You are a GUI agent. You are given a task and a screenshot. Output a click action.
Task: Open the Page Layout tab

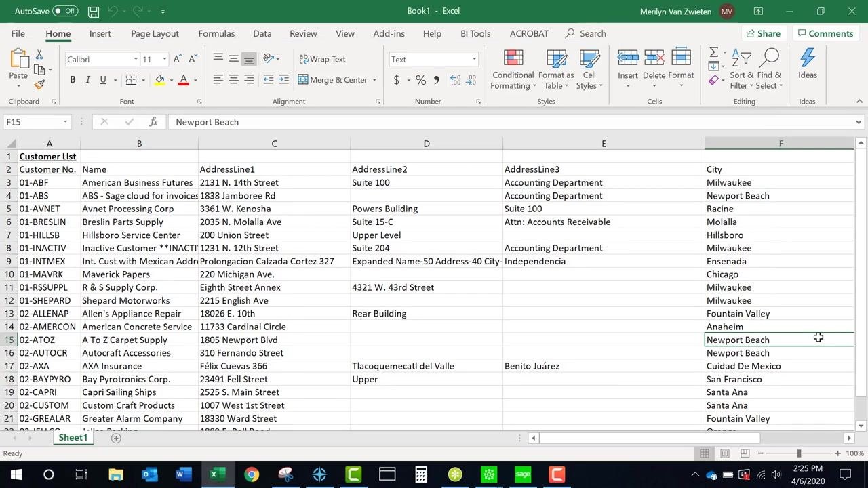pyautogui.click(x=155, y=33)
